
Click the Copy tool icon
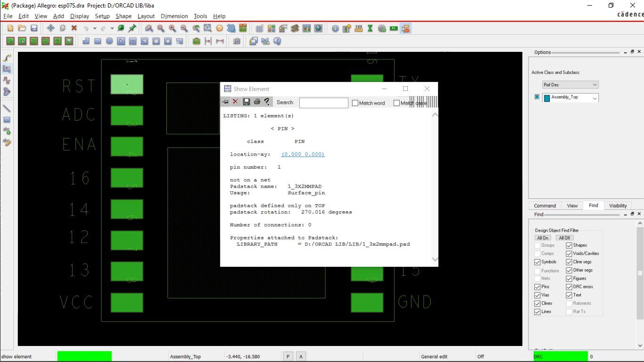[62, 28]
